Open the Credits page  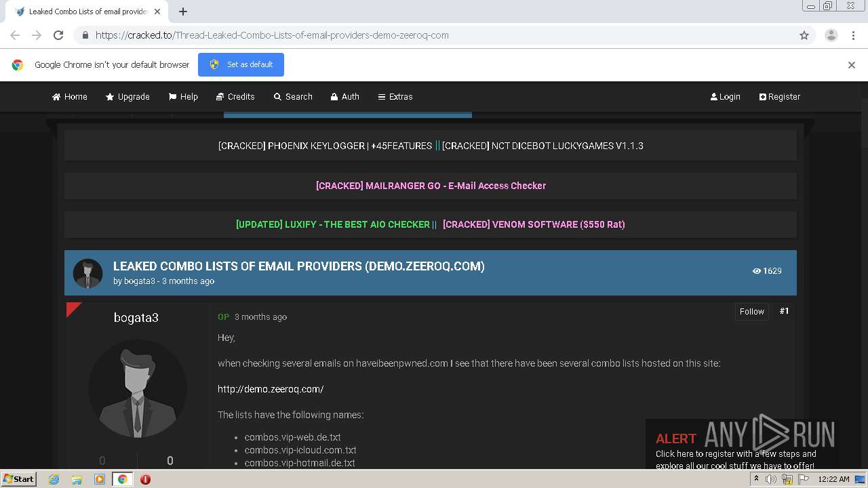(235, 97)
